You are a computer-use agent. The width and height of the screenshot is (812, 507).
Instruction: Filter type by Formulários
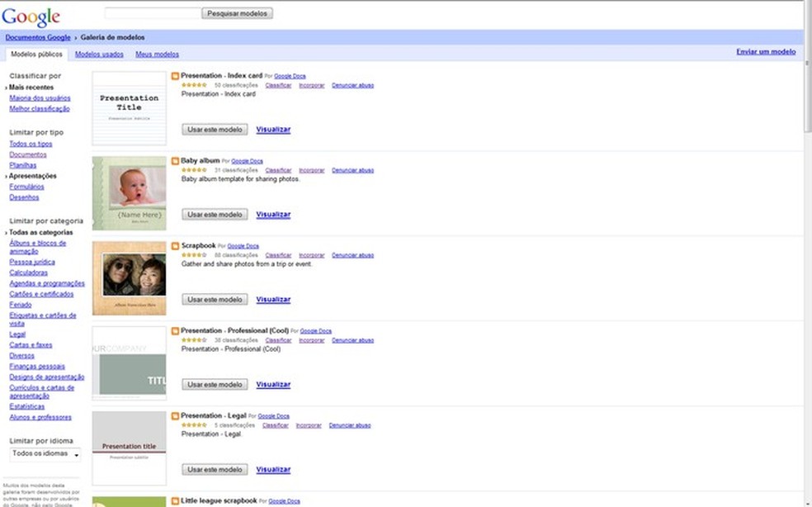click(26, 187)
